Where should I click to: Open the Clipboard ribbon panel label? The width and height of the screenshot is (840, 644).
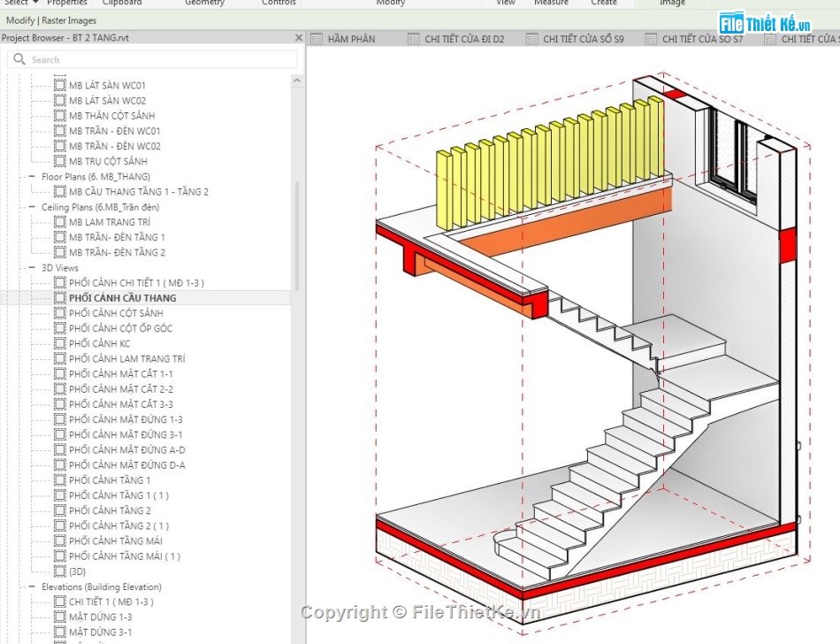coord(122,3)
